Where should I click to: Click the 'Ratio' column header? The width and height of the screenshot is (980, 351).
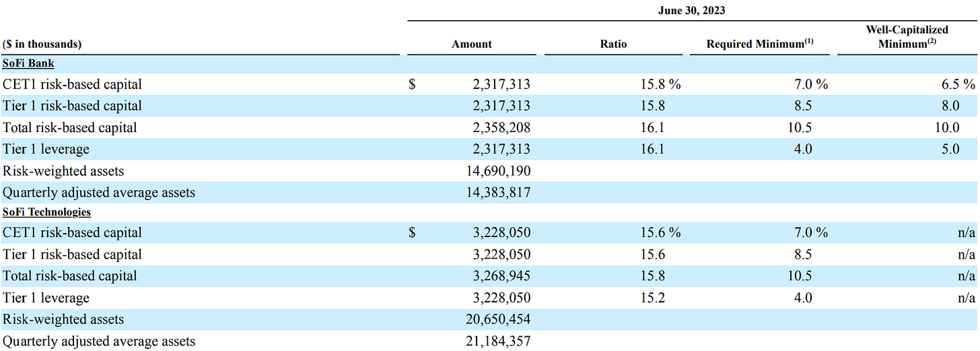click(613, 44)
